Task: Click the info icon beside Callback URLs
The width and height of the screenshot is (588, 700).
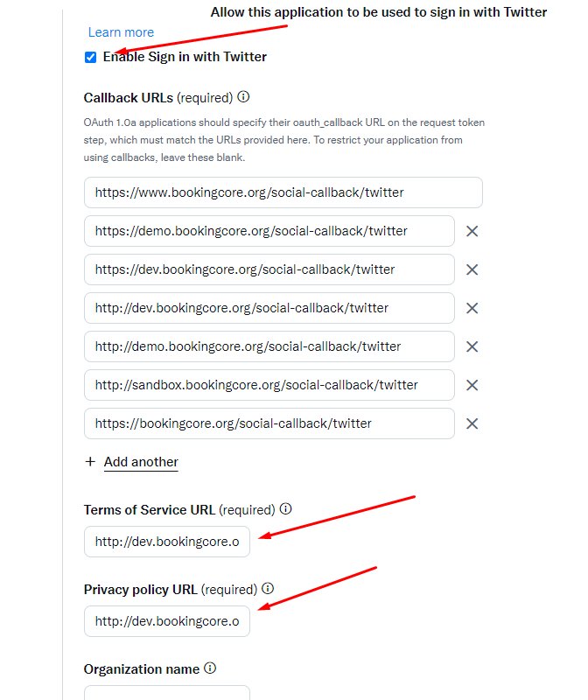Action: click(x=244, y=97)
